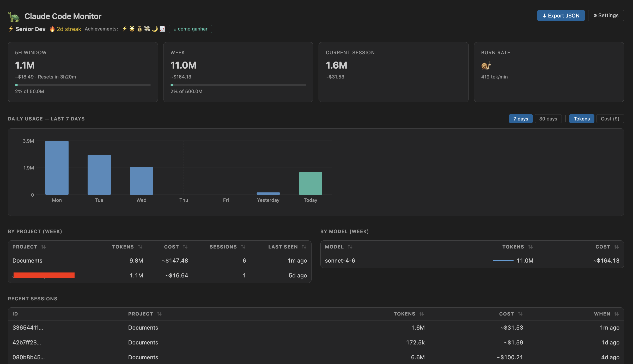This screenshot has height=364, width=633.
Task: Click the Week usage progress bar
Action: pos(238,85)
